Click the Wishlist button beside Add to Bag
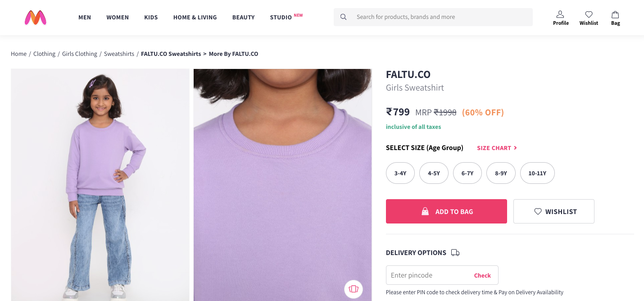Image resolution: width=644 pixels, height=301 pixels. click(553, 211)
